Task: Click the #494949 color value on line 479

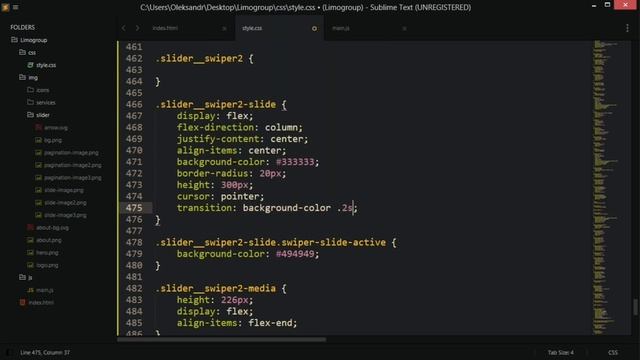Action: pyautogui.click(x=295, y=254)
